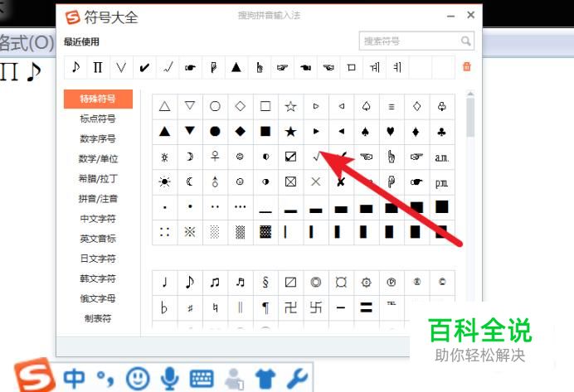The height and width of the screenshot is (392, 574).
Task: Insert the recent Π symbol
Action: tap(98, 67)
